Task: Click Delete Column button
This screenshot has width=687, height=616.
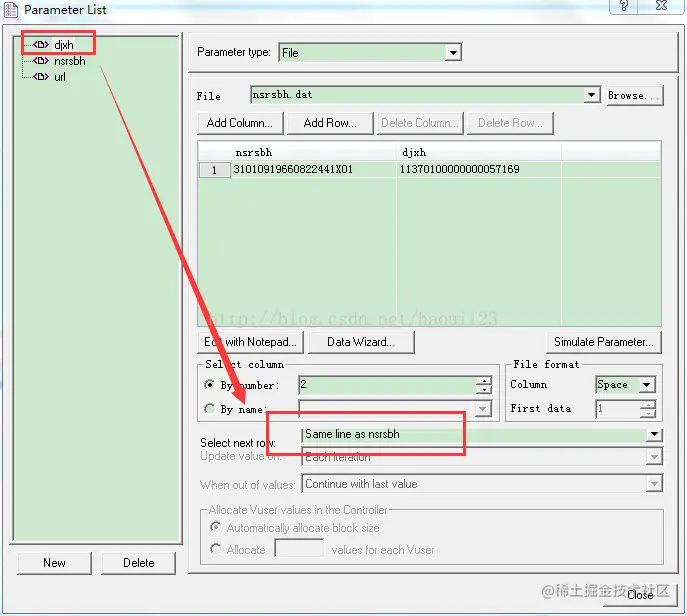Action: (x=419, y=123)
